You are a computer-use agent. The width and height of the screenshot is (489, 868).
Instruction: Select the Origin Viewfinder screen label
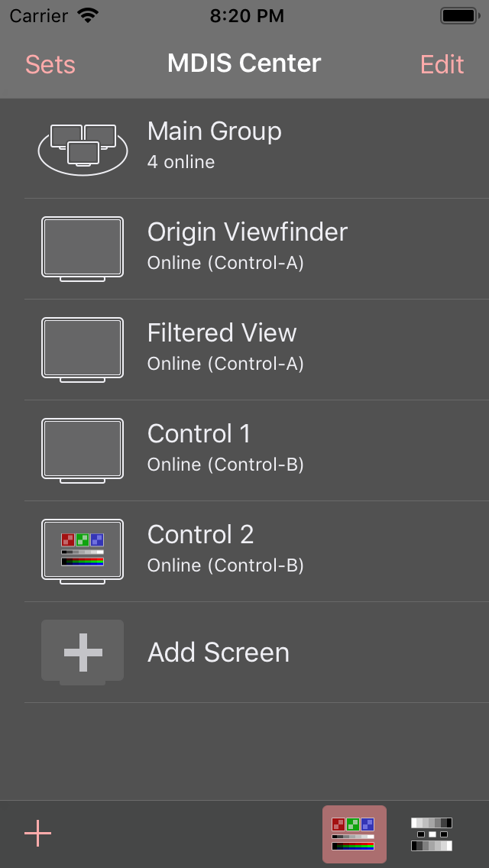247,232
